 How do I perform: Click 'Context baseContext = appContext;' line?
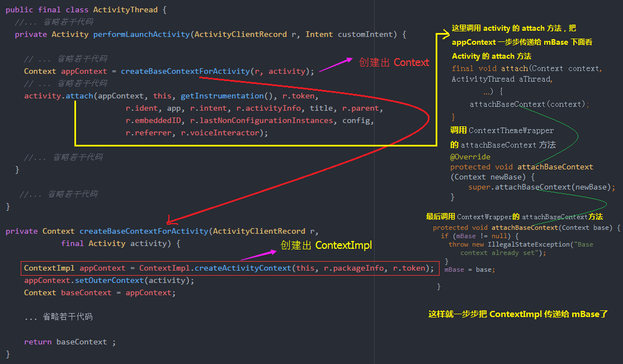tap(100, 292)
